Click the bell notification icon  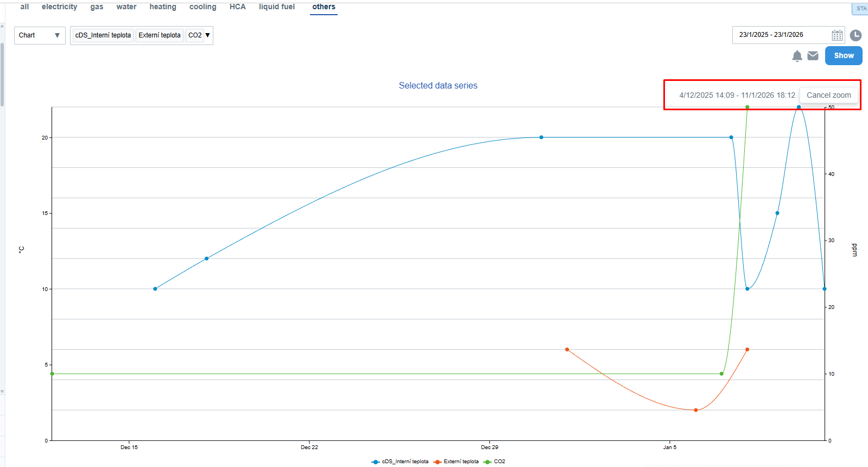tap(797, 56)
